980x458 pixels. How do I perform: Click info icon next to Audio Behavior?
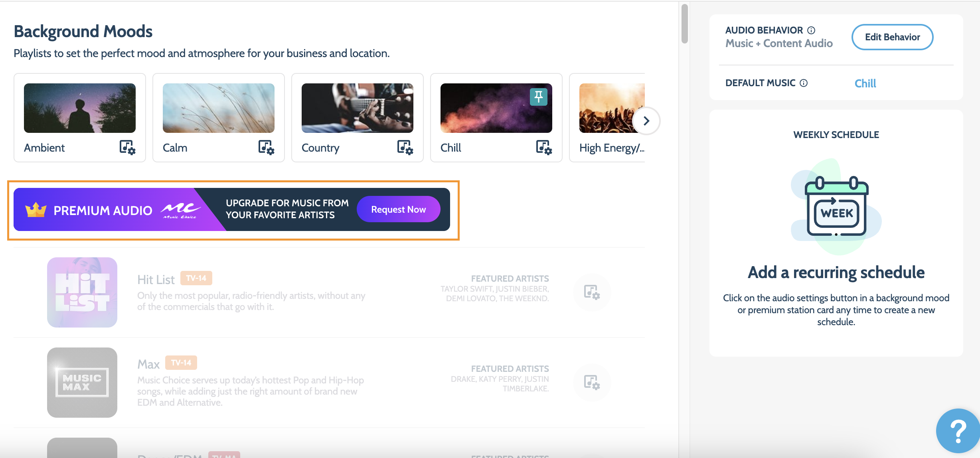tap(811, 30)
